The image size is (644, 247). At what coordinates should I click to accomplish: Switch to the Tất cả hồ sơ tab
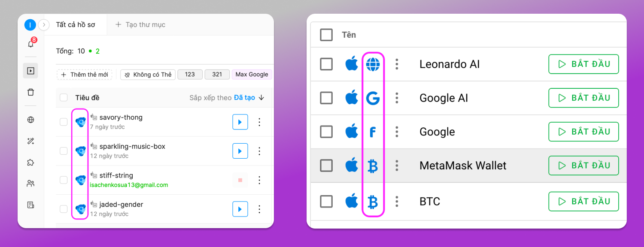point(76,24)
